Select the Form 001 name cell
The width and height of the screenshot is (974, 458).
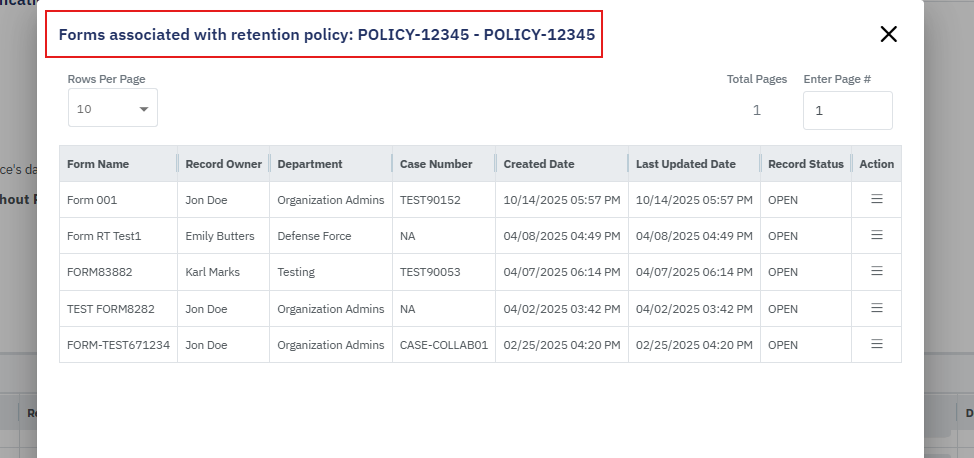[92, 200]
